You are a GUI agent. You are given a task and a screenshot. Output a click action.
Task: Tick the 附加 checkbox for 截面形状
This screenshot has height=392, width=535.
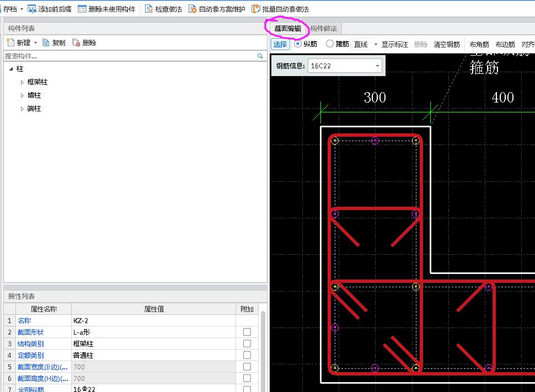(x=247, y=332)
